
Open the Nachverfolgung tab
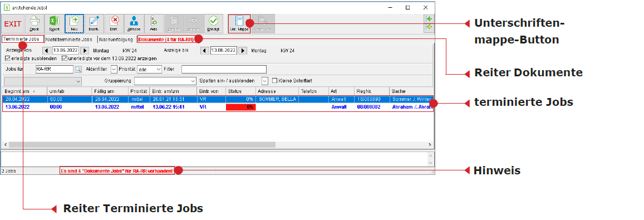point(117,40)
